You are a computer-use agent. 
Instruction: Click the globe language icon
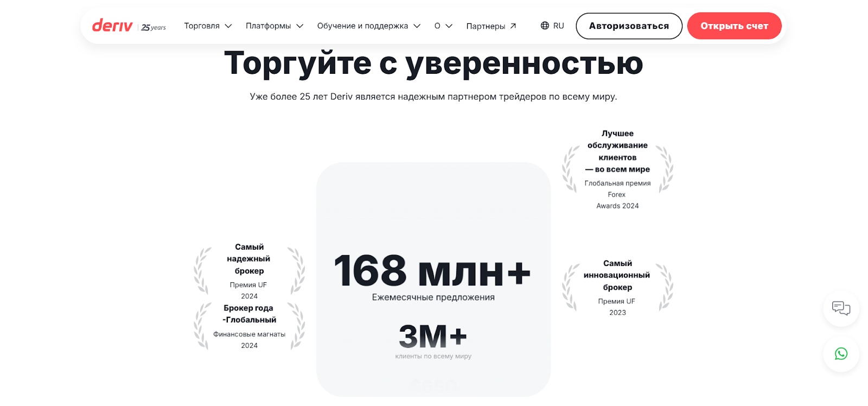[x=545, y=26]
